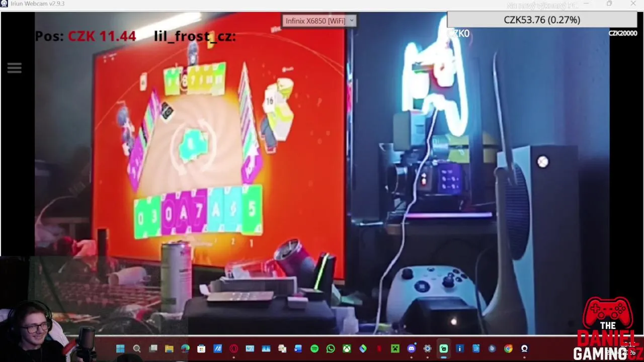Click the Iriun Webcam title bar app icon
Viewport: 644px width, 362px height.
pos(4,4)
